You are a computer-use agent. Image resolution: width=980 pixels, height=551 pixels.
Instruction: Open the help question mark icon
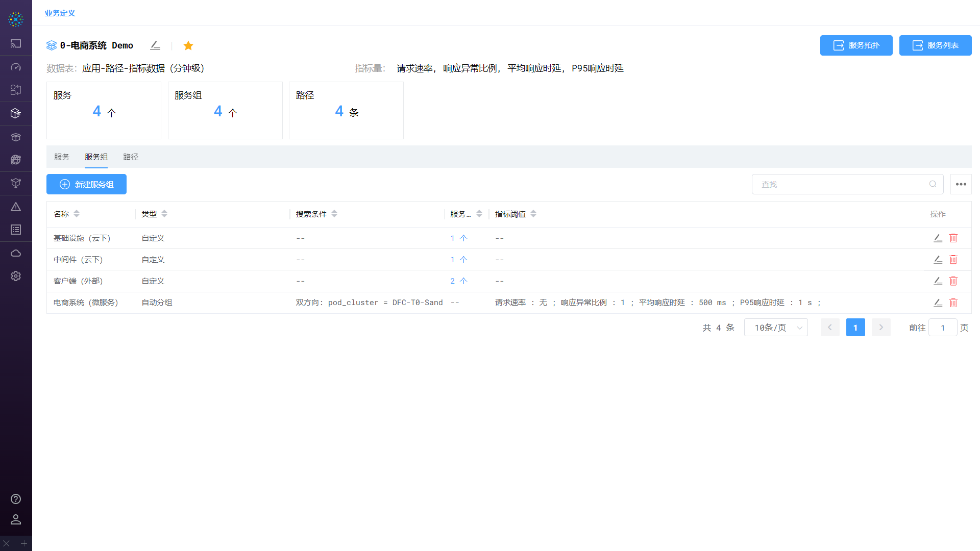[x=16, y=499]
